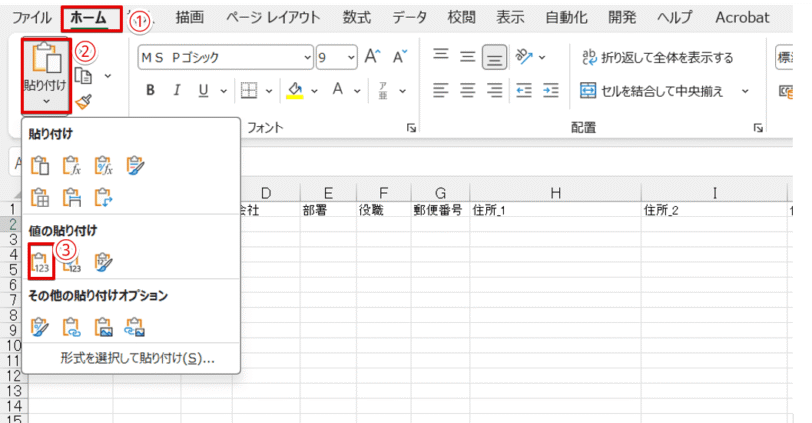Click the Decrease Indent icon
Viewport: 812px width, 423px height.
524,91
